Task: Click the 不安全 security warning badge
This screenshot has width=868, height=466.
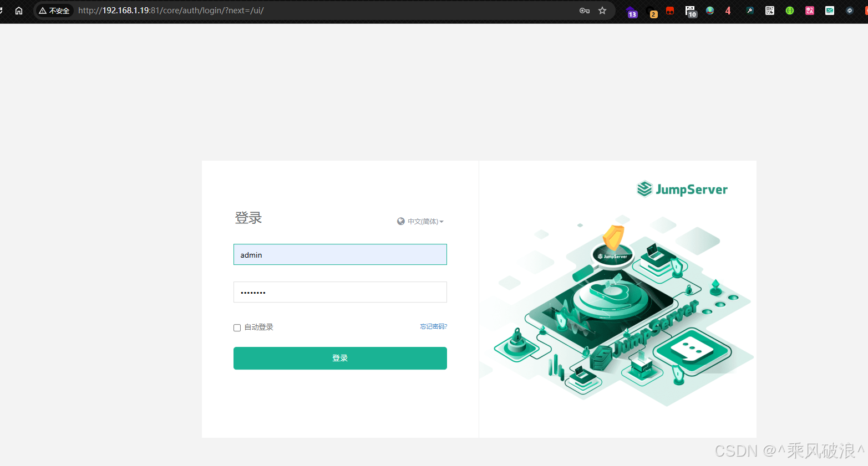Action: point(54,10)
